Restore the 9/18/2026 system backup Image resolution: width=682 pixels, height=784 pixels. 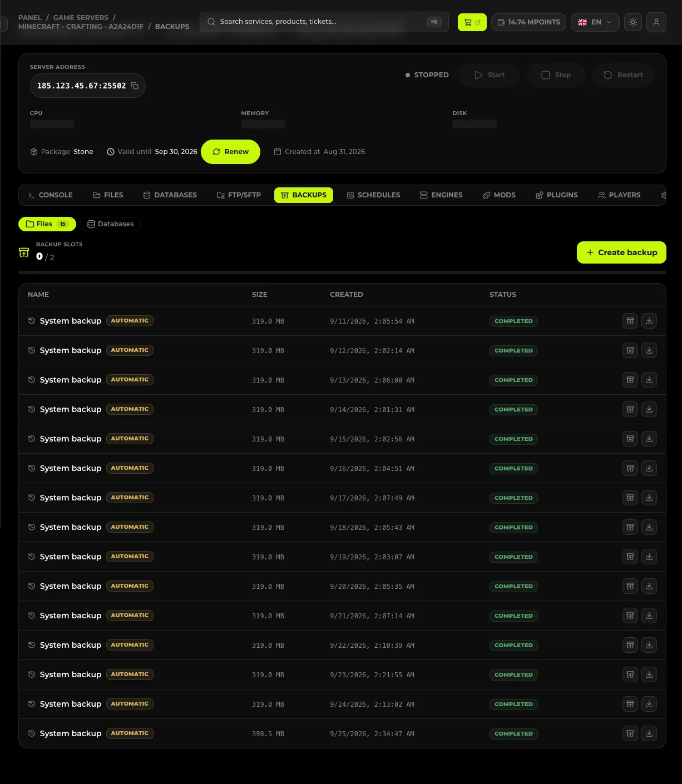tap(630, 527)
